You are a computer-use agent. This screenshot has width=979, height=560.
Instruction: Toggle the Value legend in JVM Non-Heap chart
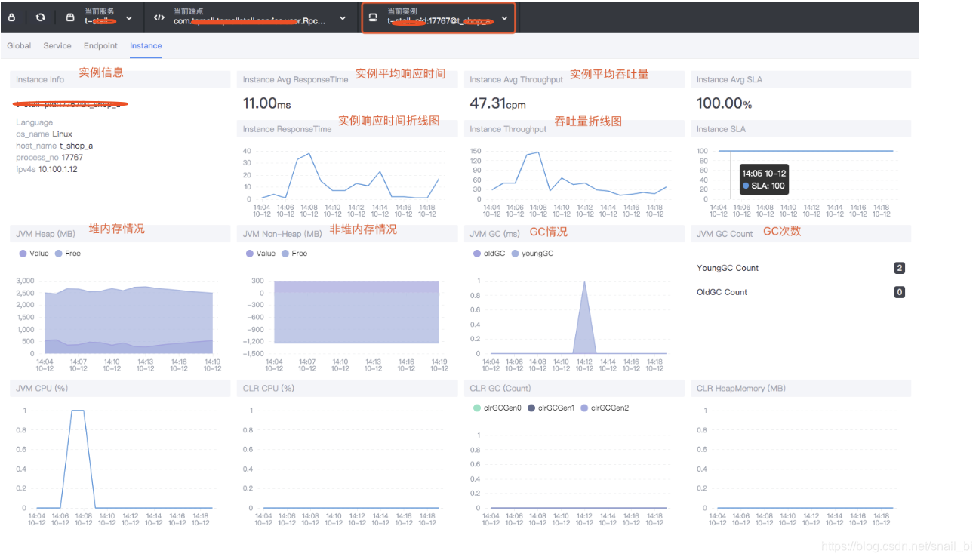(260, 254)
